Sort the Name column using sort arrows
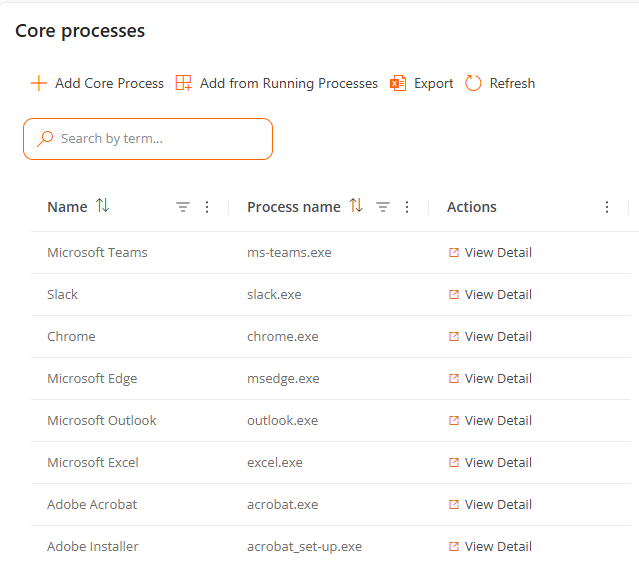639x567 pixels. tap(102, 206)
